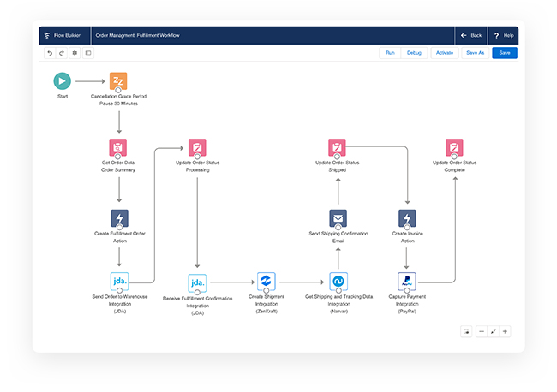Screen dimensions: 557x392
Task: Select the Send Order to Warehouse JDA node
Action: tap(119, 281)
